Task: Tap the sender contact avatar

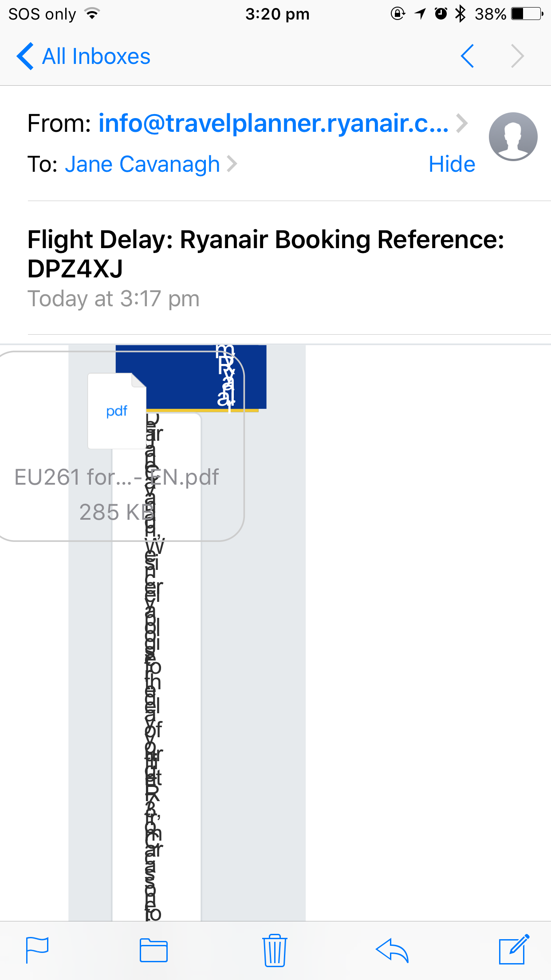Action: click(513, 137)
